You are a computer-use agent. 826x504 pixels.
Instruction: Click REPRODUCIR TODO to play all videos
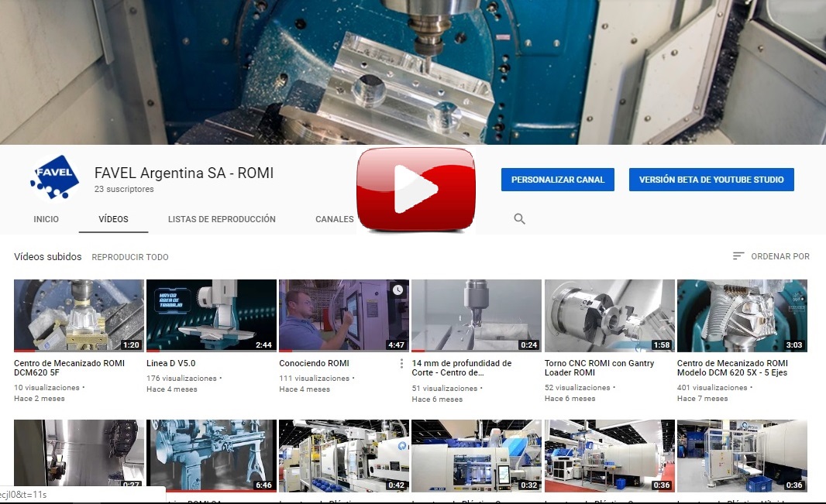[x=130, y=257]
